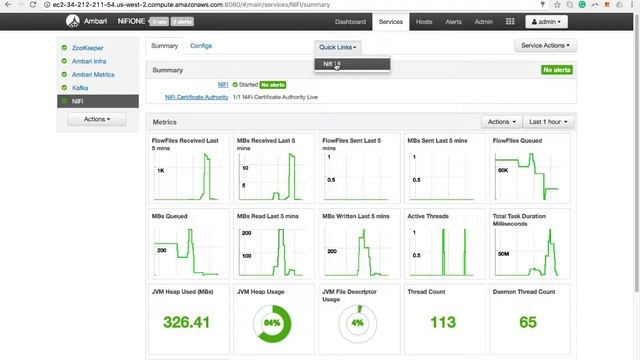Click the No alerts badge in Summary header
The image size is (640, 360).
click(557, 70)
